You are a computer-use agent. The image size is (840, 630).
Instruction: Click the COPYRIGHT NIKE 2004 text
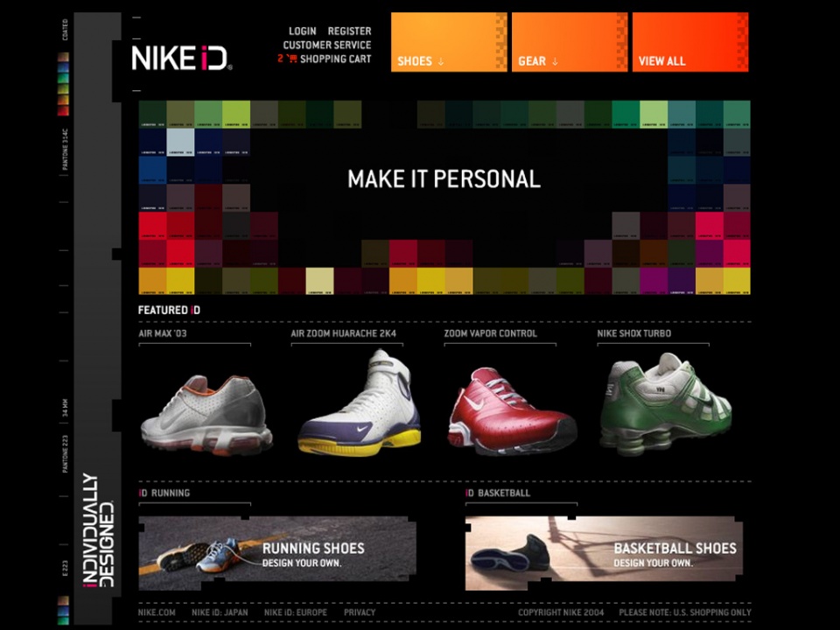[x=561, y=612]
